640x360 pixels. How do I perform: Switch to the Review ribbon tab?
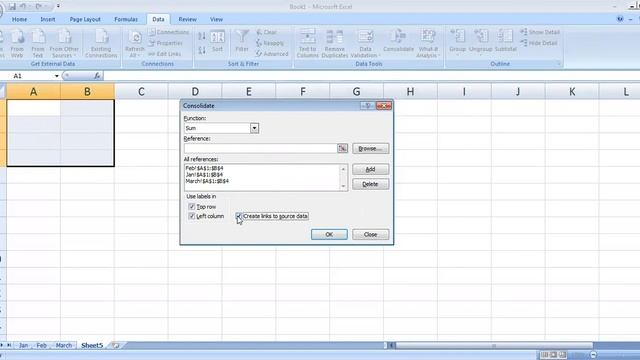pos(187,19)
